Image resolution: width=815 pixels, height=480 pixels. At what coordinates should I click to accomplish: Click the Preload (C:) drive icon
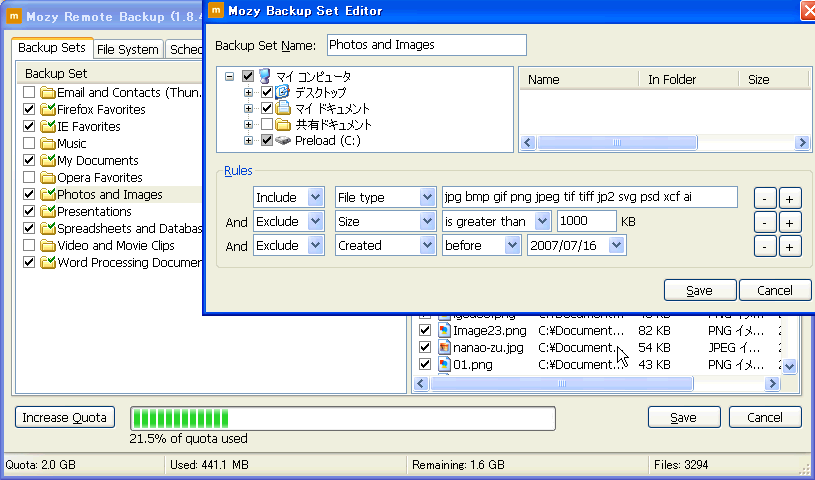tap(283, 140)
